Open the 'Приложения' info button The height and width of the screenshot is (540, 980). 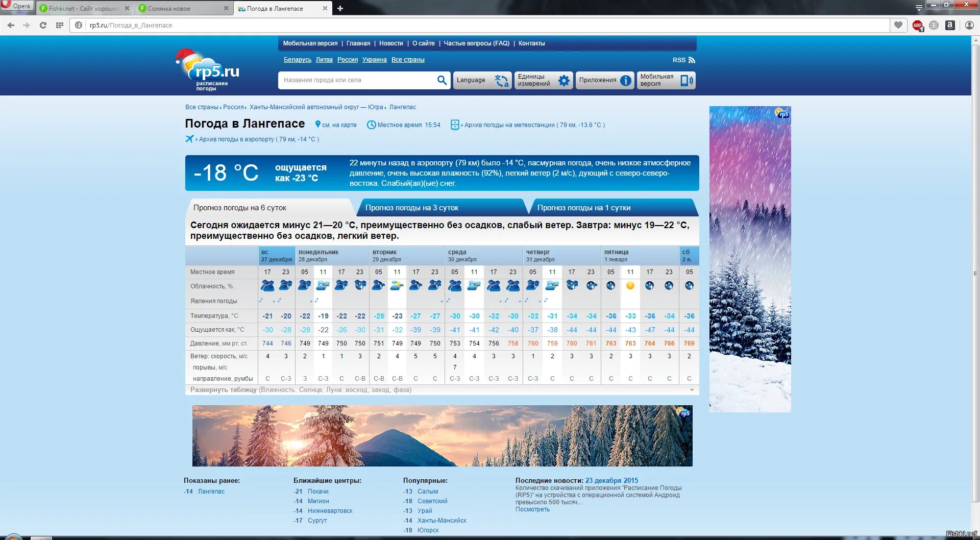coord(605,80)
